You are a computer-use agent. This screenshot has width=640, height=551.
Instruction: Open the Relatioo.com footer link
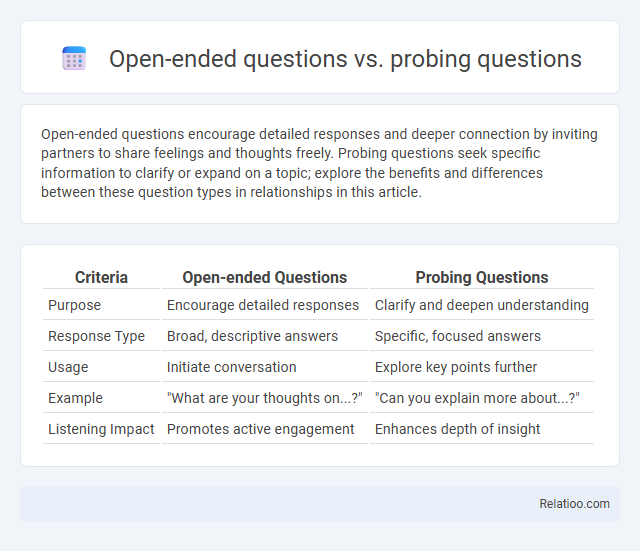point(574,504)
